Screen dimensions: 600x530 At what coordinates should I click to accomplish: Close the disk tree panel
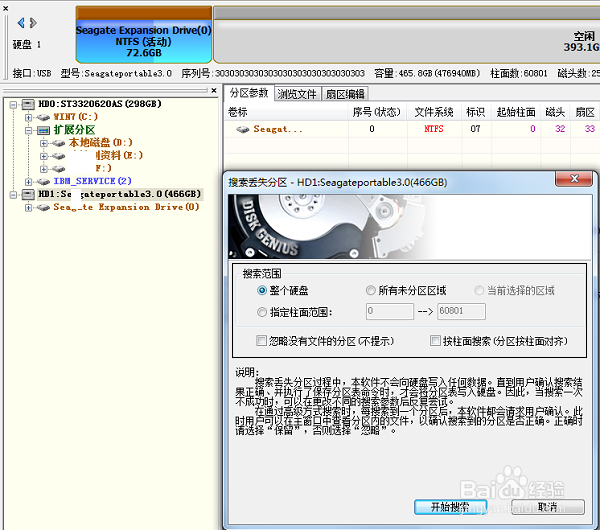214,90
